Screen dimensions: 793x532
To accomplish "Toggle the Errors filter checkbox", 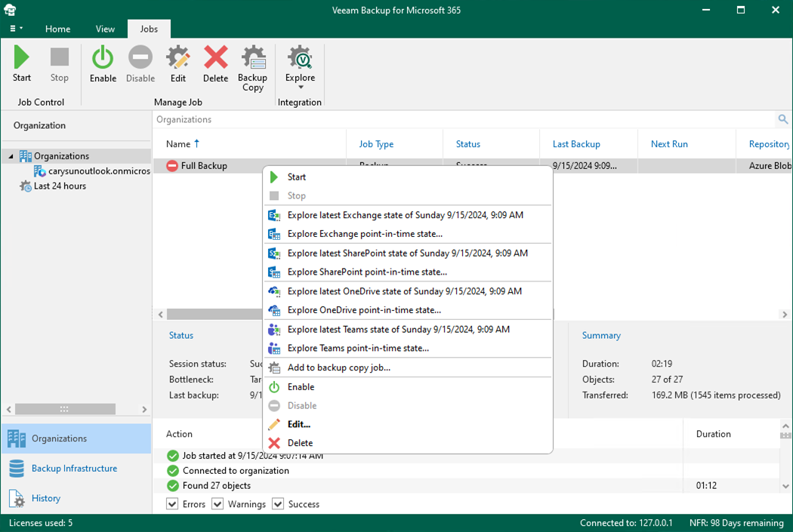I will [x=172, y=504].
